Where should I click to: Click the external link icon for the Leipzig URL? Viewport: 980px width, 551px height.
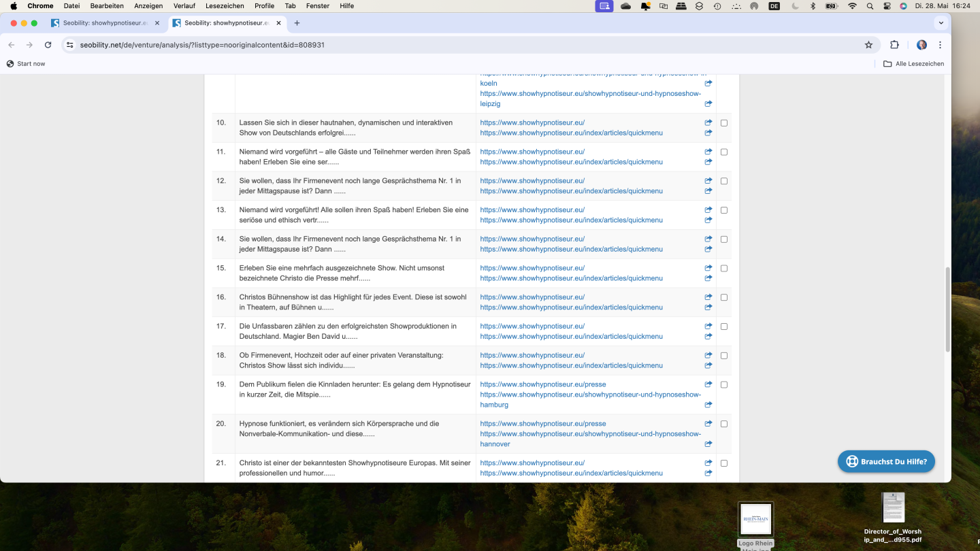(708, 103)
